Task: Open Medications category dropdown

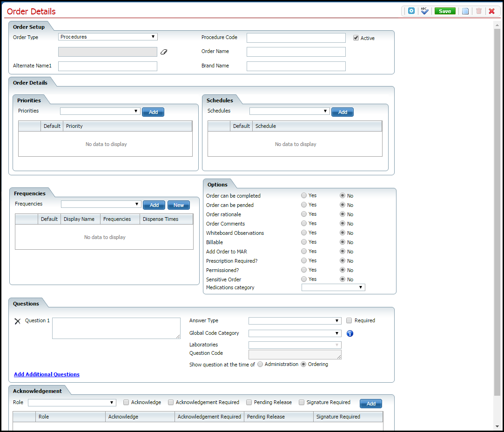Action: point(333,287)
